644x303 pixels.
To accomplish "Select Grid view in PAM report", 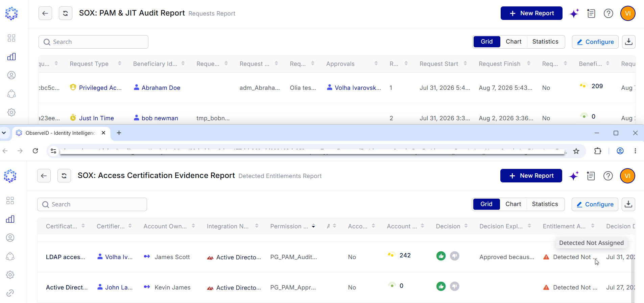I will [x=487, y=42].
